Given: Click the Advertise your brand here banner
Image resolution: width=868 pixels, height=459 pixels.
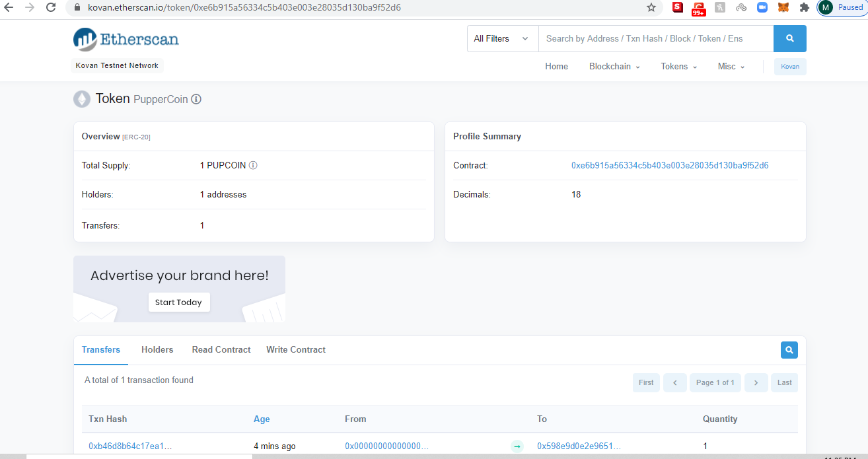Looking at the screenshot, I should (x=179, y=289).
